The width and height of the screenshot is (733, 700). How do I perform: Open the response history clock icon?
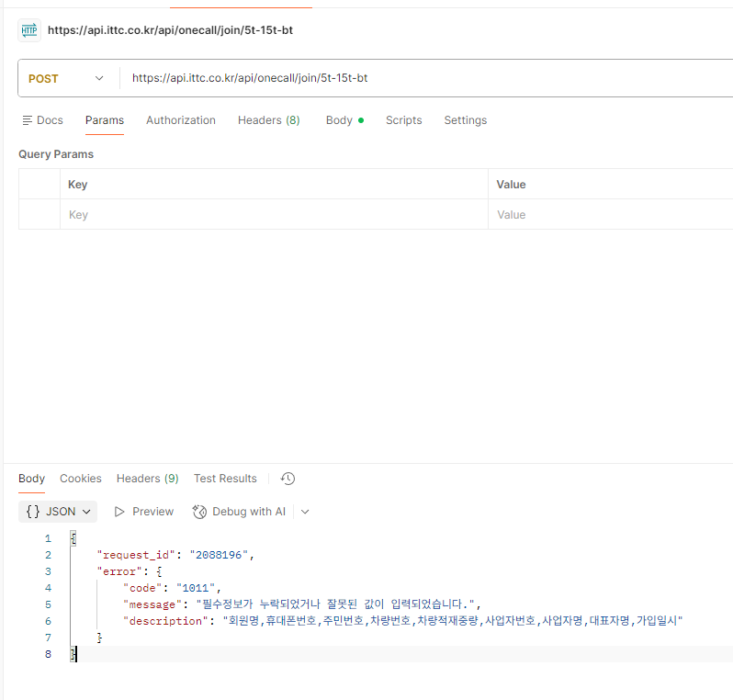click(x=288, y=479)
